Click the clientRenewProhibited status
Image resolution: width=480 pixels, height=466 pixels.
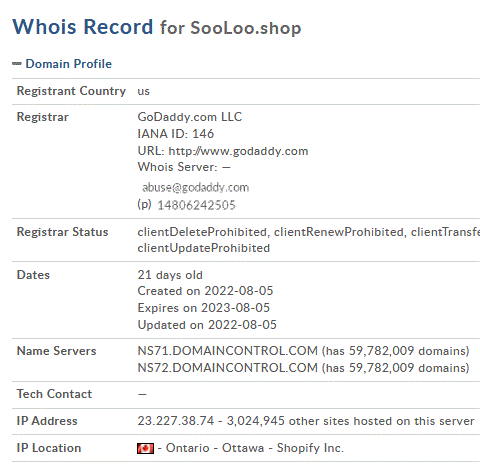pos(339,232)
